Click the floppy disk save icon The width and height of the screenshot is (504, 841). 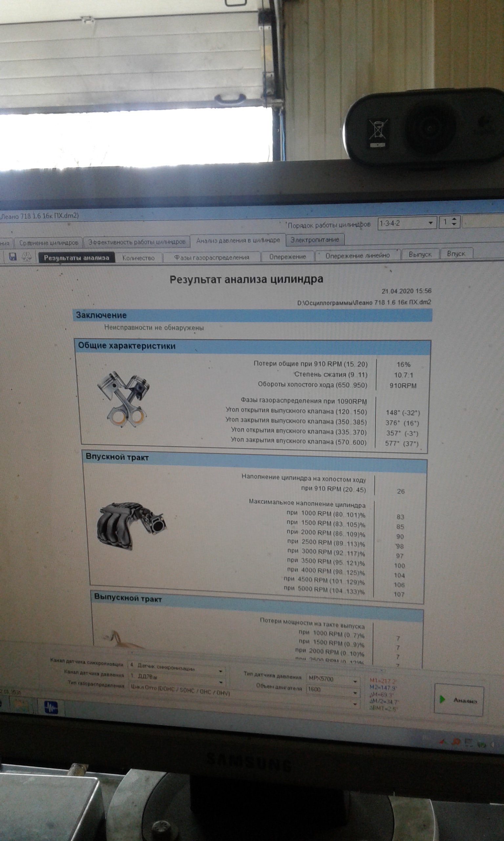12,257
